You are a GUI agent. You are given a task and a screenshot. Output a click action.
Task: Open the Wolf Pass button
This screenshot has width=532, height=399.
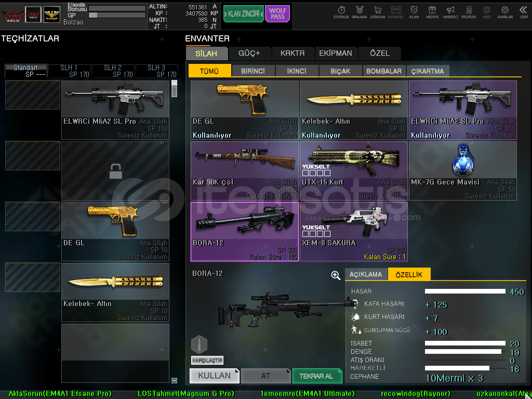click(277, 14)
